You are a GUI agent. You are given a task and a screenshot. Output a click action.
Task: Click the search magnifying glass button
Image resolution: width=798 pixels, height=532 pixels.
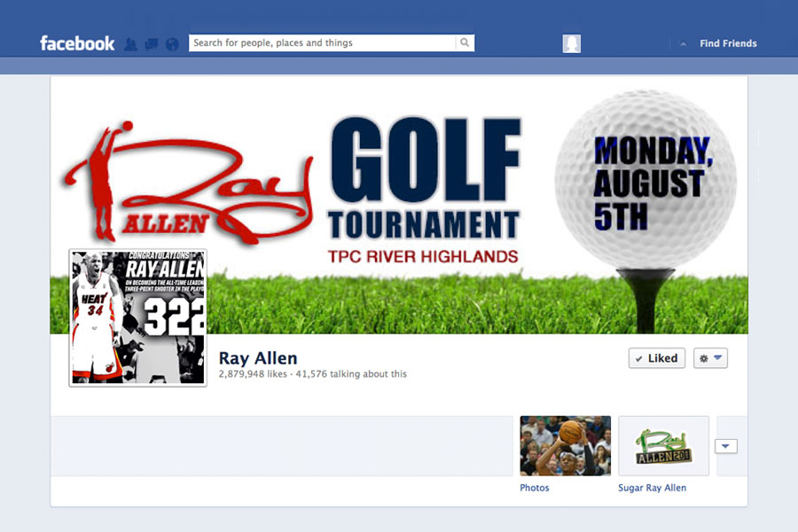465,43
